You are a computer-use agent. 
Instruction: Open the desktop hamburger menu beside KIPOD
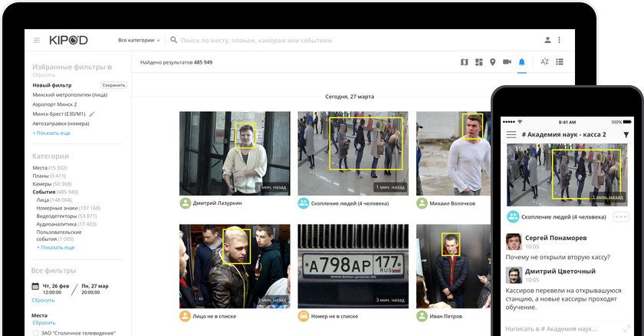[x=36, y=40]
